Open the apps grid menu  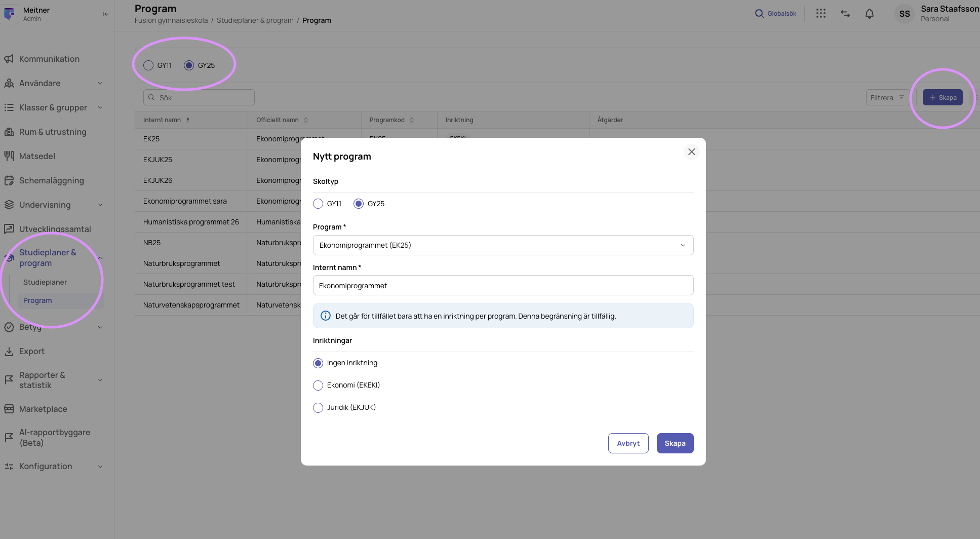click(x=820, y=14)
